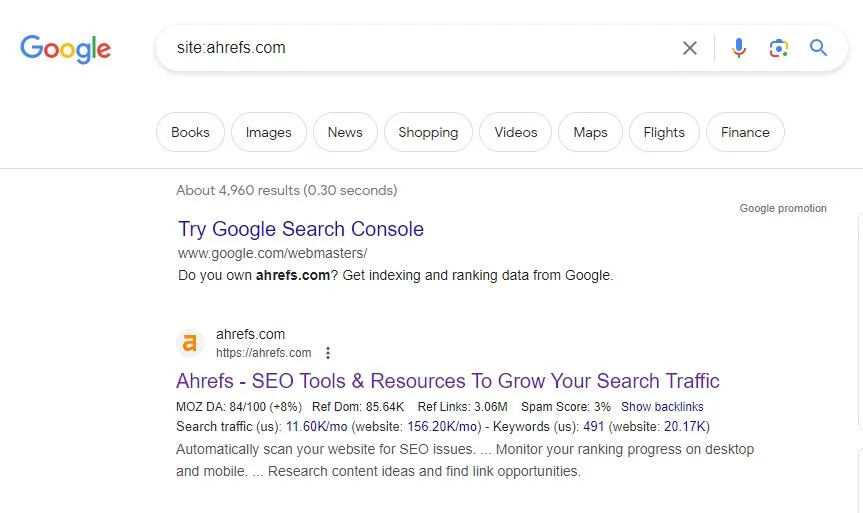Click inside the site:ahrefs.com search field

tap(418, 48)
